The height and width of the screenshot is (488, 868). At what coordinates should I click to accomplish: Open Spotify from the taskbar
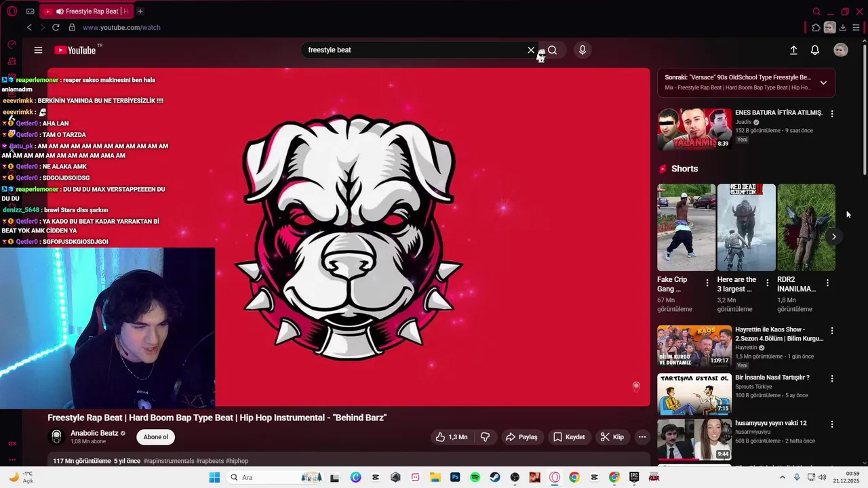tap(475, 478)
